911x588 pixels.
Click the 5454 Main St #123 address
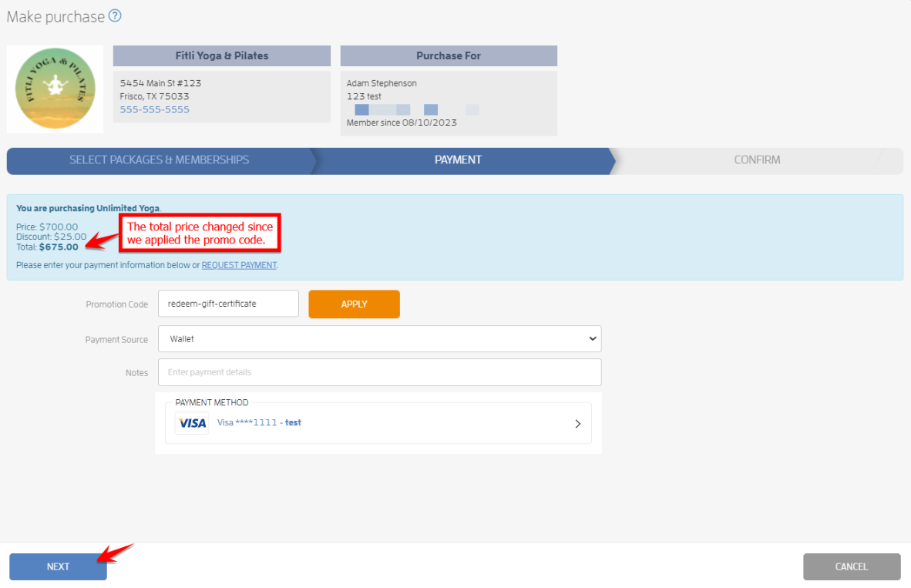[x=160, y=83]
